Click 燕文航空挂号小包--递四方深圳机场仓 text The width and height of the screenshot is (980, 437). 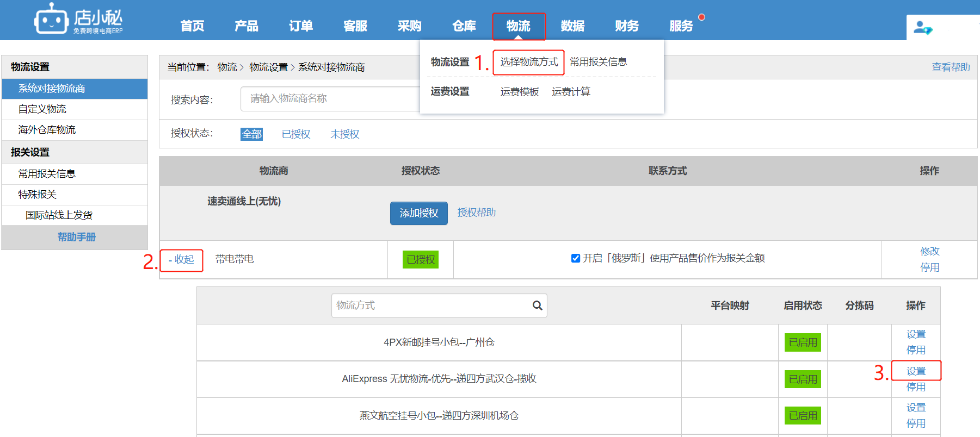[x=439, y=416]
